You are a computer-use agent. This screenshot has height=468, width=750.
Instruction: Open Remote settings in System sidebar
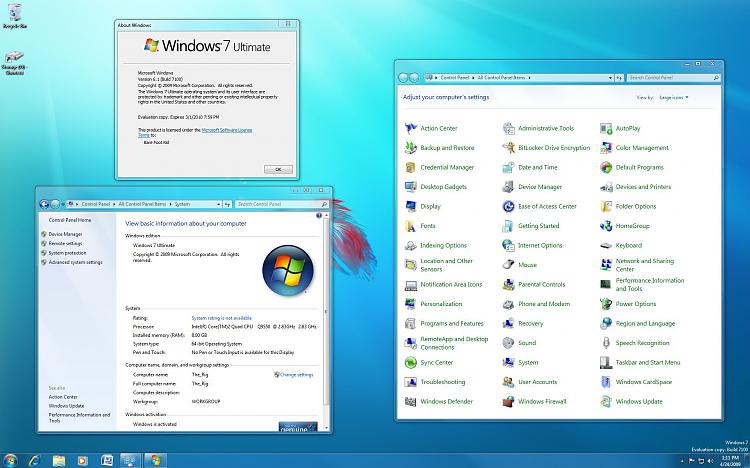65,244
